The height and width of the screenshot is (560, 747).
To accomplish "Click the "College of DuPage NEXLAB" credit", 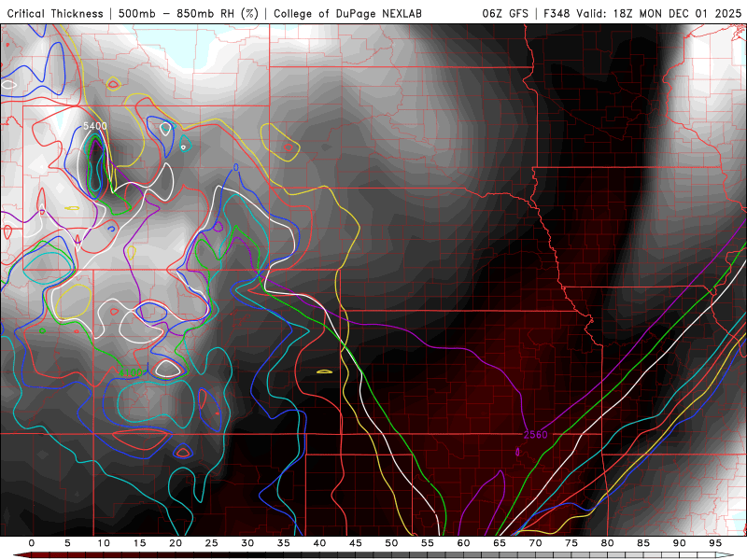I will (x=347, y=13).
